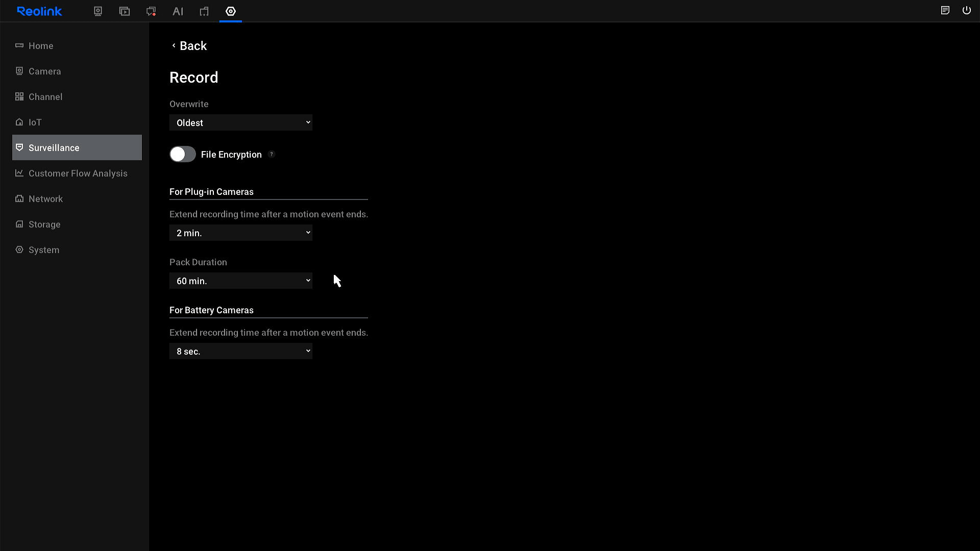The height and width of the screenshot is (551, 980).
Task: Click the question mark next to File Encryption
Action: point(272,154)
